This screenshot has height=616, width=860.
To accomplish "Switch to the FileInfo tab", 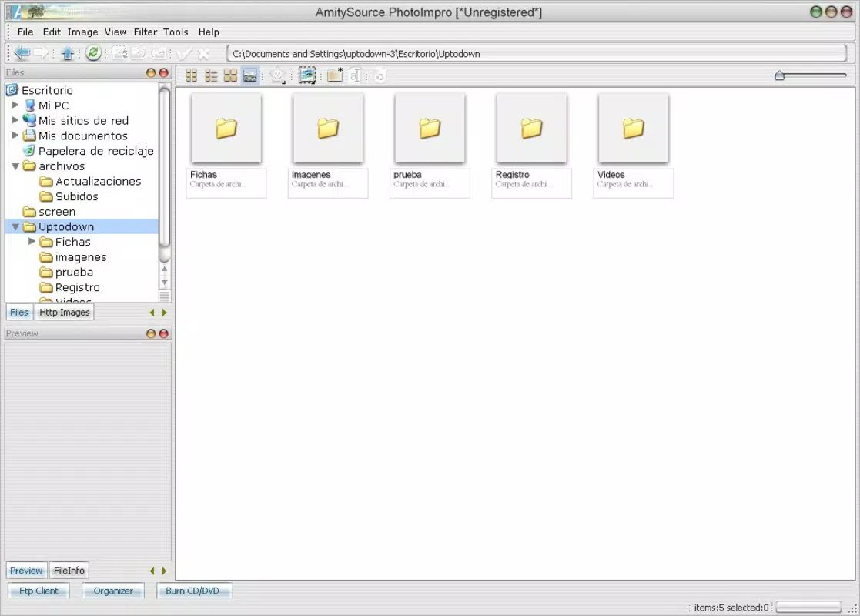I will click(69, 571).
